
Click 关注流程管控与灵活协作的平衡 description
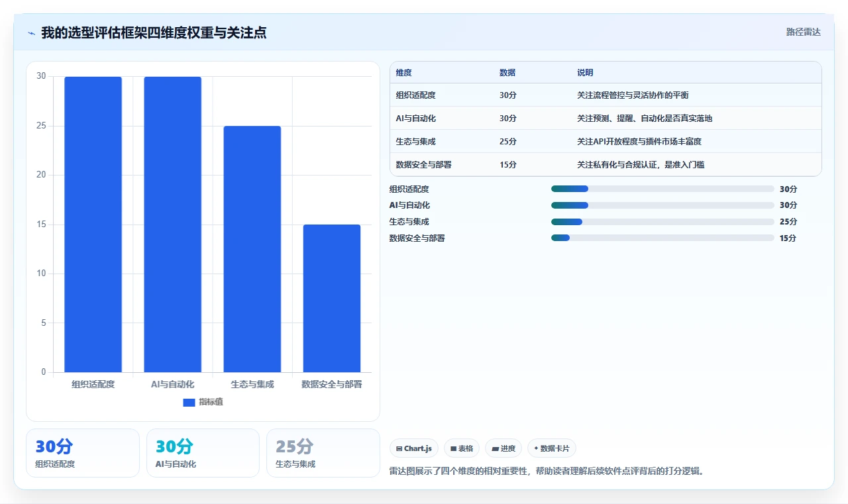633,95
